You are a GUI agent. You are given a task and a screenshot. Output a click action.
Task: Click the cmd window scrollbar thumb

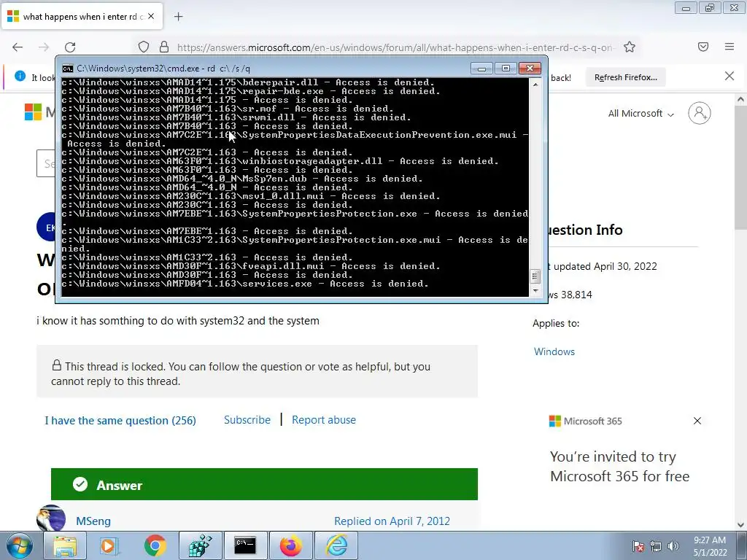pos(535,276)
